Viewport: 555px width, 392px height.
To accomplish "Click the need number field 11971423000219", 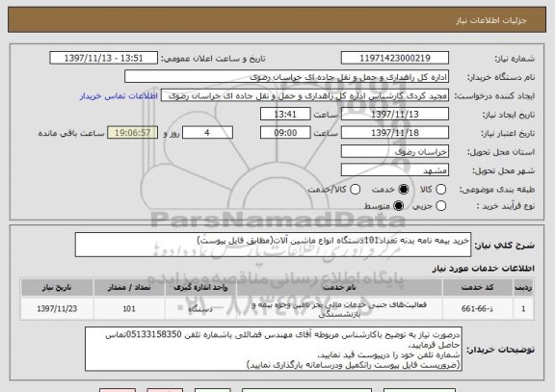I will pyautogui.click(x=395, y=58).
